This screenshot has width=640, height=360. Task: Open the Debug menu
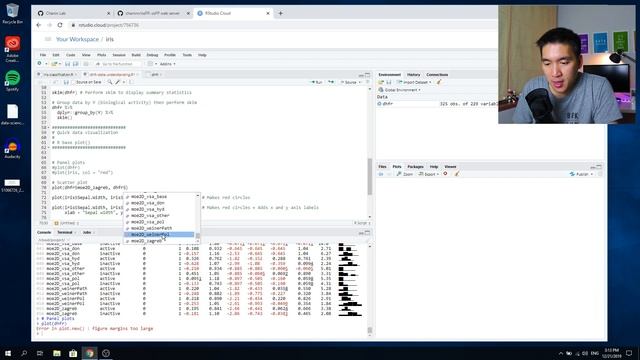(x=152, y=55)
